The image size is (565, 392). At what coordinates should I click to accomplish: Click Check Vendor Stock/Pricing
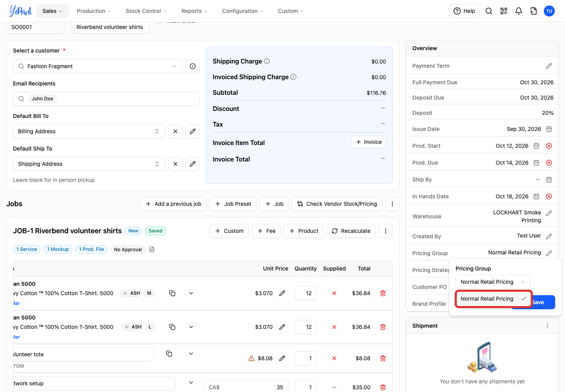coord(337,204)
